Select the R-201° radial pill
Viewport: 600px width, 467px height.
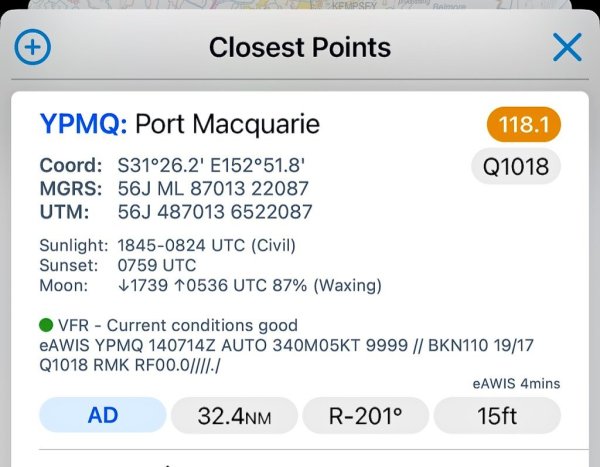pyautogui.click(x=365, y=415)
